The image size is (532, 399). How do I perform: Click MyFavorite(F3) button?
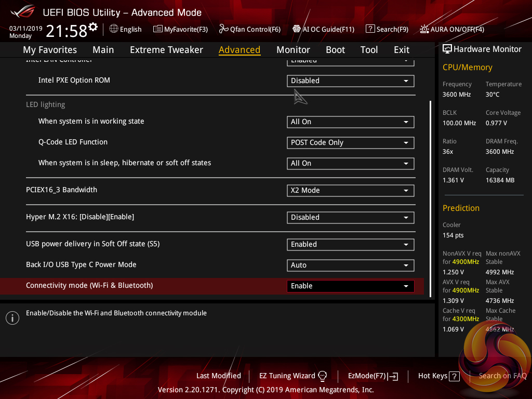coord(180,29)
